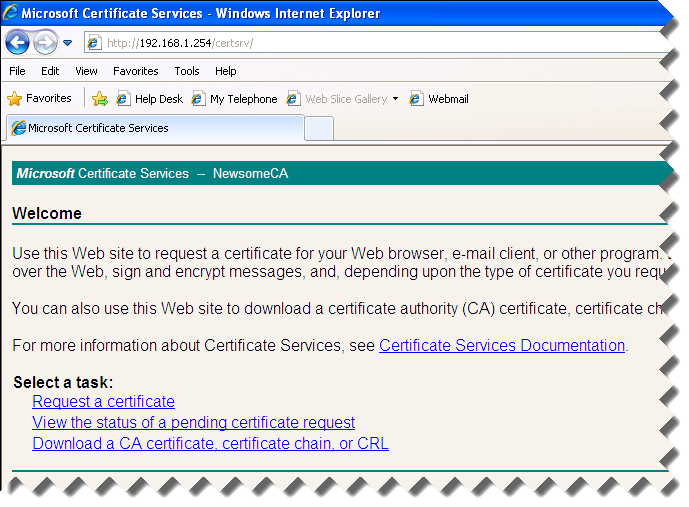Open the File menu

[17, 71]
